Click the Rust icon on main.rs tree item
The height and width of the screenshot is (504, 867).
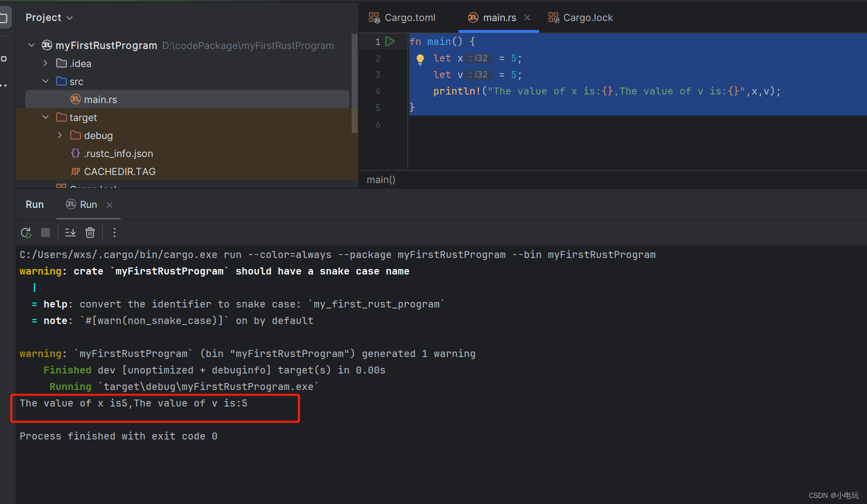point(76,99)
